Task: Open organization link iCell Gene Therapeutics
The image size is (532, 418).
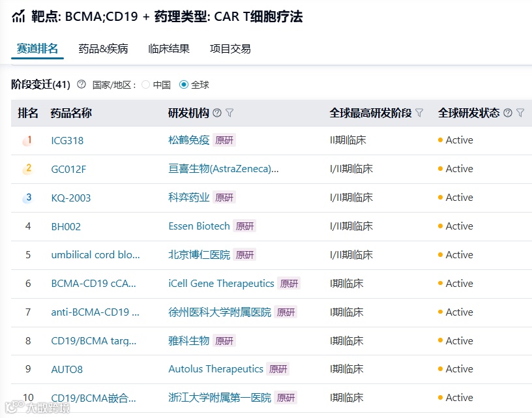Action: point(221,283)
